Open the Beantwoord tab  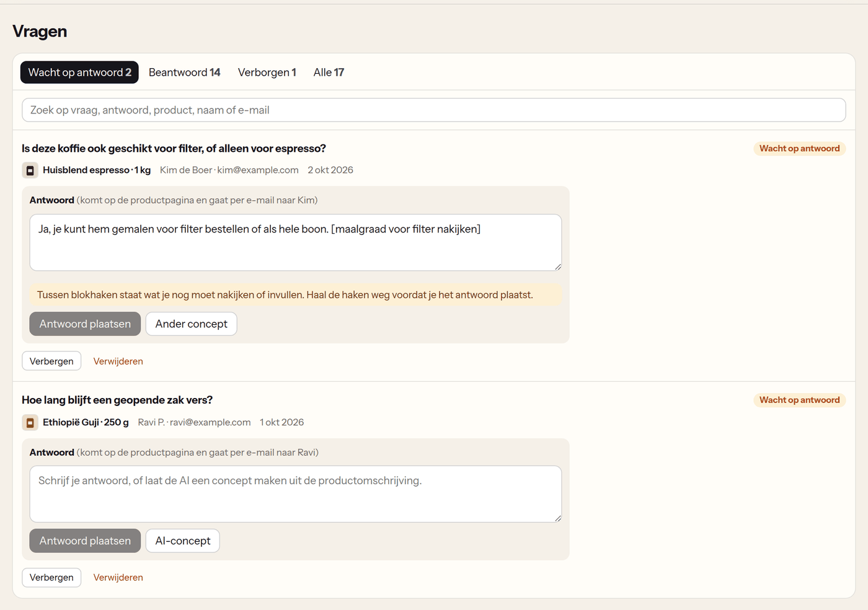(184, 73)
